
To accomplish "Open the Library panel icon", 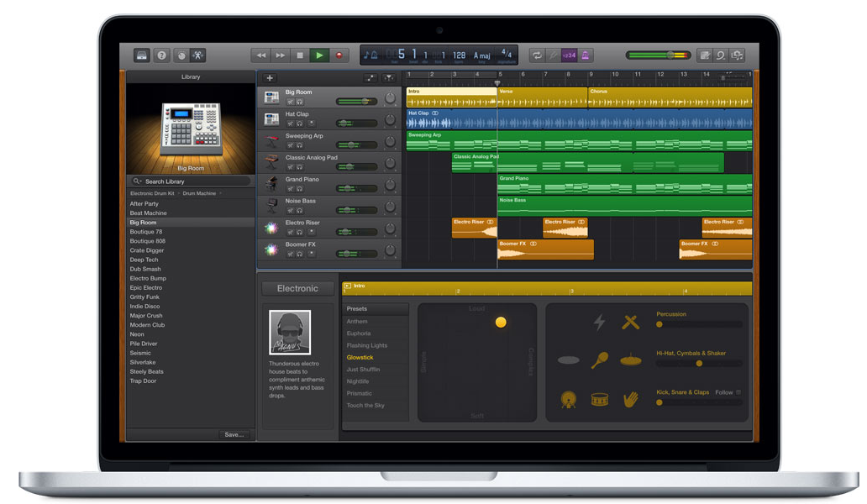I will 141,55.
